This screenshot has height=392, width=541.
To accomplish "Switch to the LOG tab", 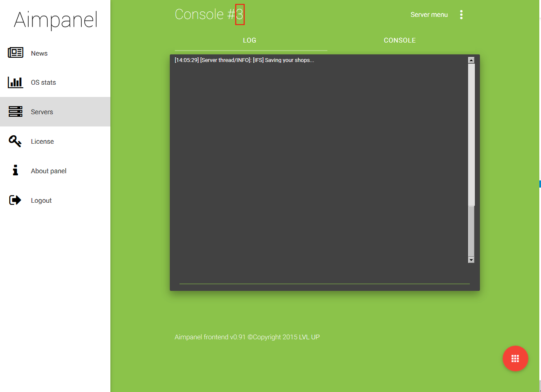I will pyautogui.click(x=250, y=40).
